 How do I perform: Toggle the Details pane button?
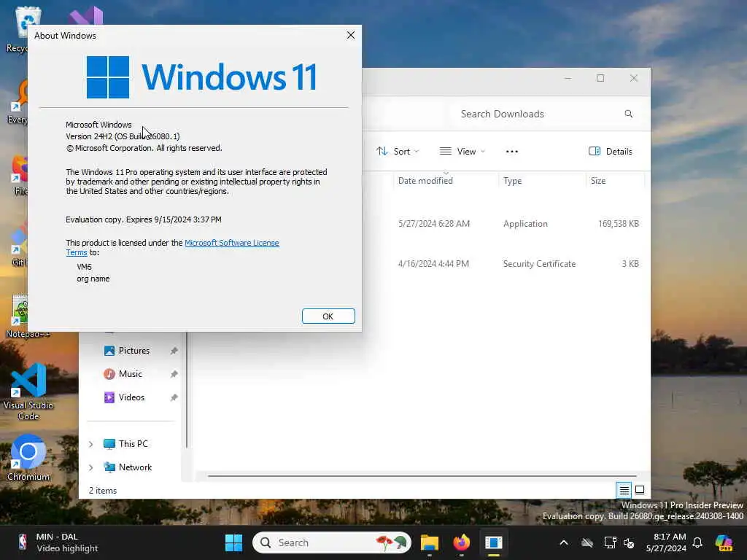[611, 152]
